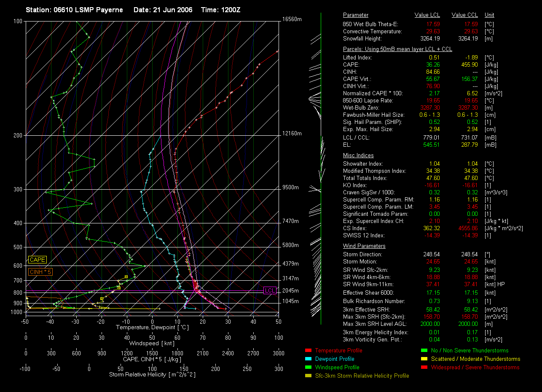
Task: Click the orange CINH * 5 label box
Action: 40,272
